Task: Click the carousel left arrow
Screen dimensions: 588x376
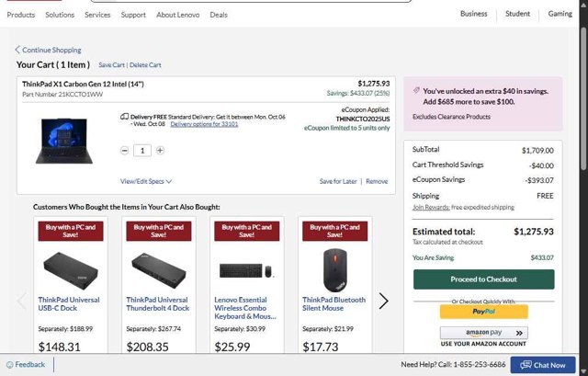Action: [21, 301]
